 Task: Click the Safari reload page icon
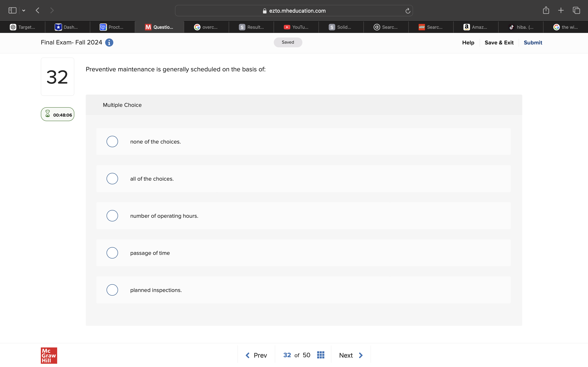pos(408,11)
